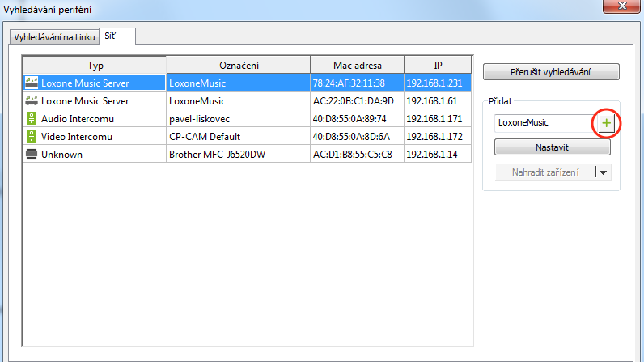Select the Audio Intercomu row
Viewport: 644px width, 362px height.
point(247,119)
